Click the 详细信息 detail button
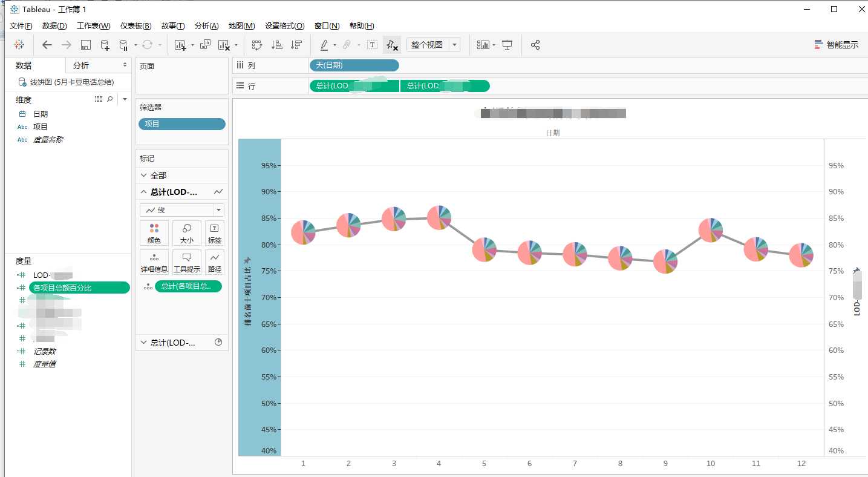This screenshot has width=868, height=477. click(154, 262)
